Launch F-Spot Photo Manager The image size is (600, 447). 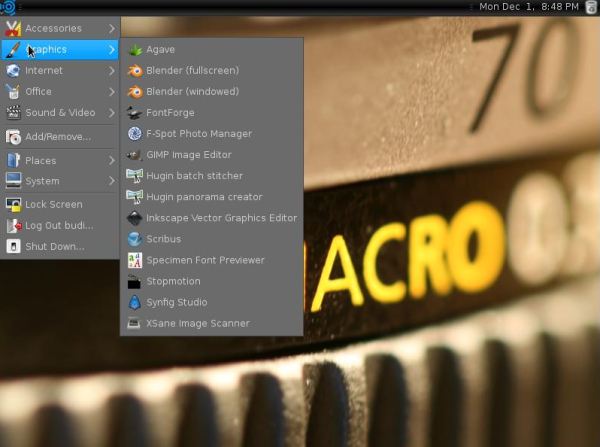[x=212, y=134]
